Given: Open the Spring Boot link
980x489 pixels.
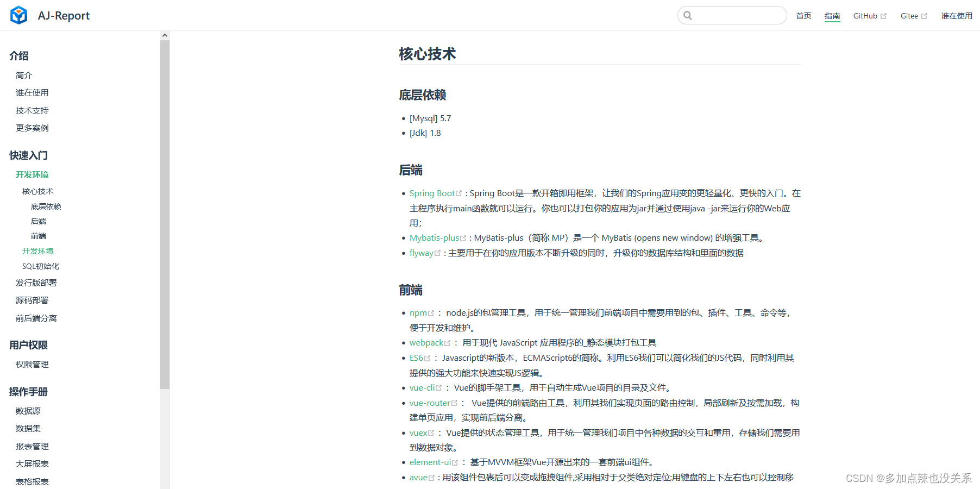Looking at the screenshot, I should (x=432, y=193).
